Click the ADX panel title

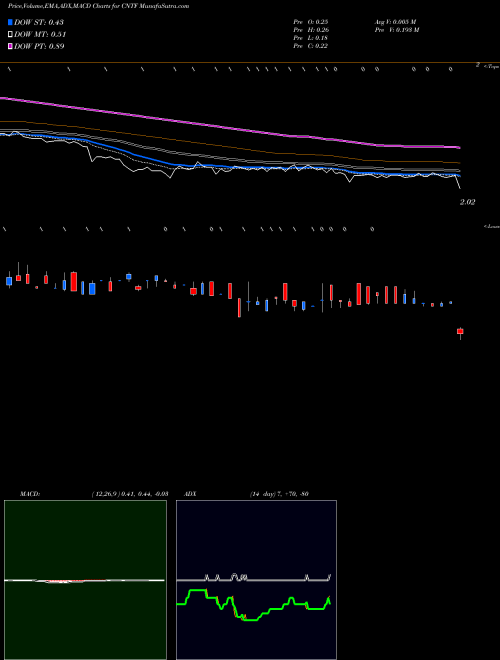coord(190,494)
